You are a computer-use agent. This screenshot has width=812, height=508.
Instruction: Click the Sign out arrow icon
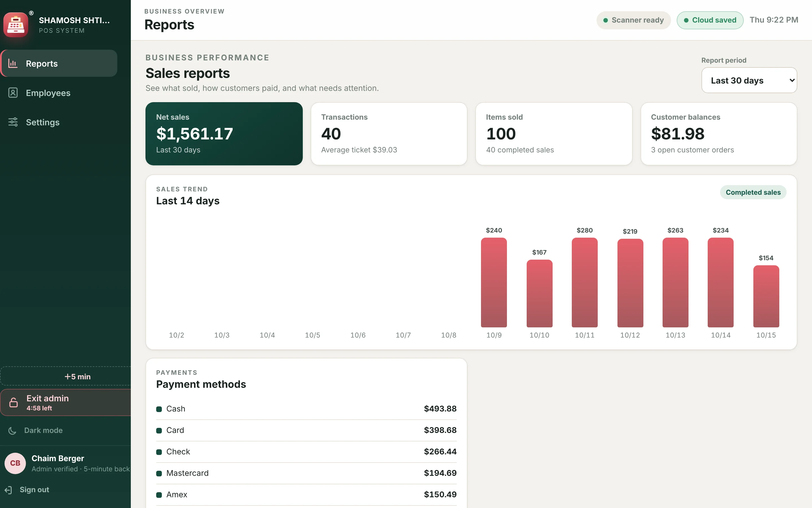8,490
